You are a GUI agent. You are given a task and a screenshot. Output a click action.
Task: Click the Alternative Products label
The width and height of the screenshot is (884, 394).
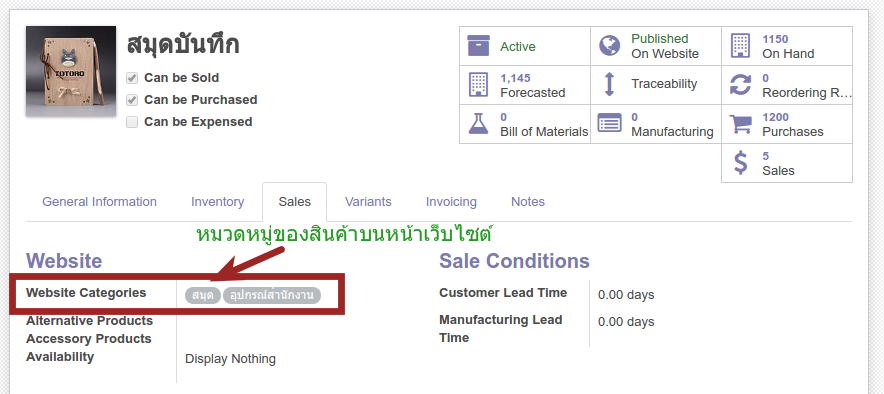(x=89, y=321)
